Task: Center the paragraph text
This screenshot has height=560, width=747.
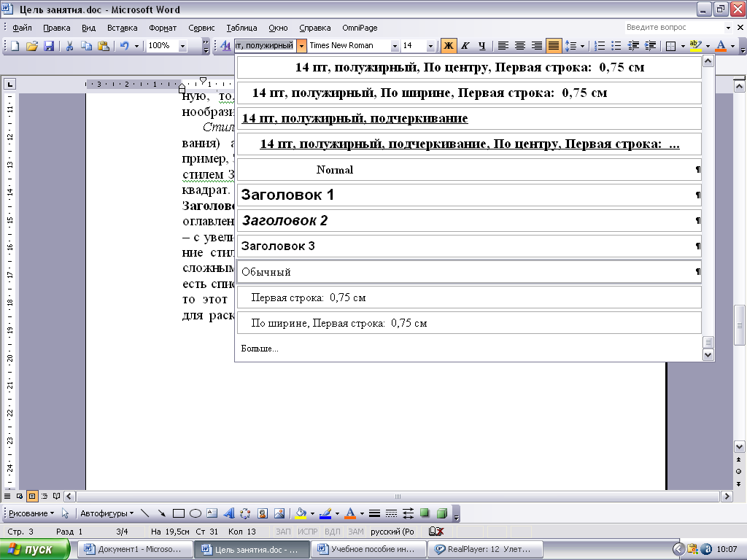Action: (519, 46)
